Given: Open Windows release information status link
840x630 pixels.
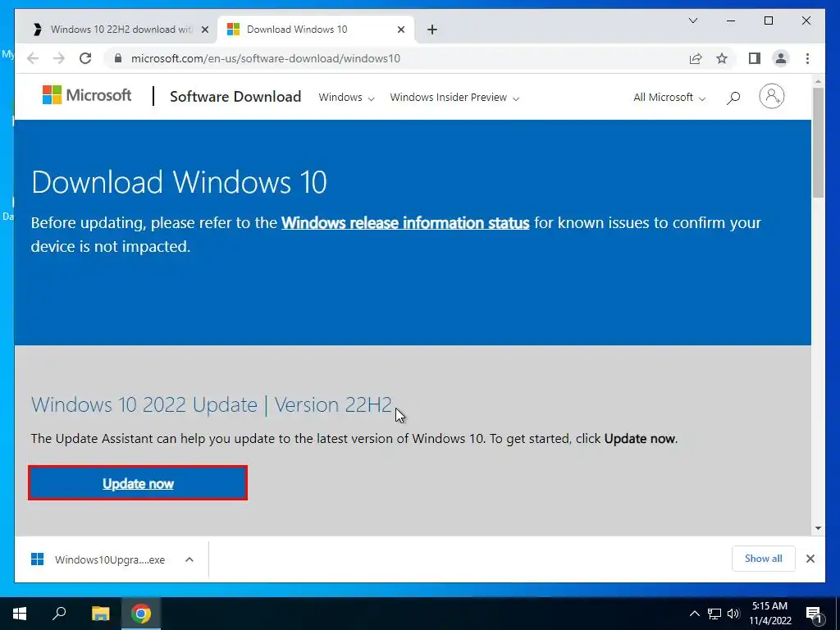Looking at the screenshot, I should pos(405,223).
